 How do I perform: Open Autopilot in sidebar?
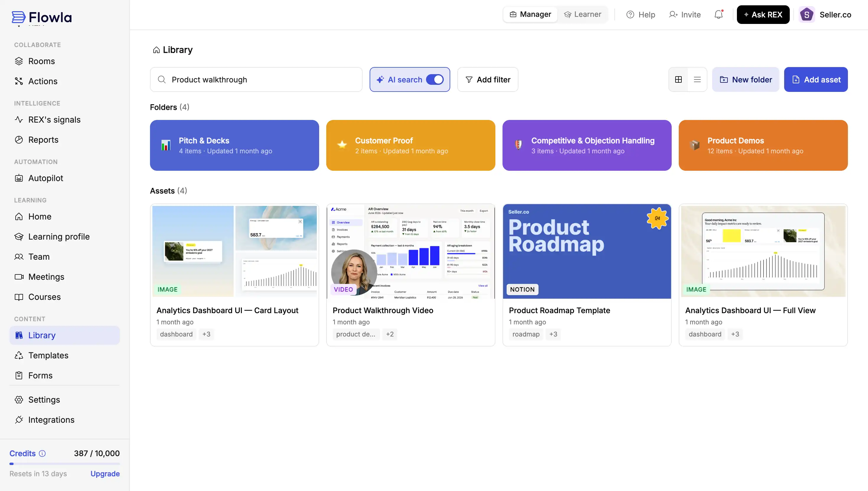(65, 178)
